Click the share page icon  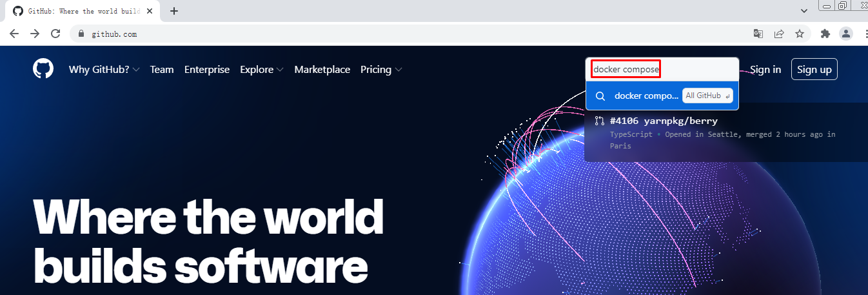pyautogui.click(x=779, y=34)
